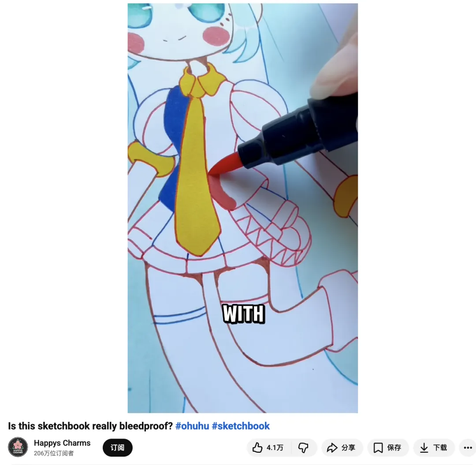Image resolution: width=476 pixels, height=465 pixels.
Task: Open the #sketchbook hashtag link
Action: point(241,426)
